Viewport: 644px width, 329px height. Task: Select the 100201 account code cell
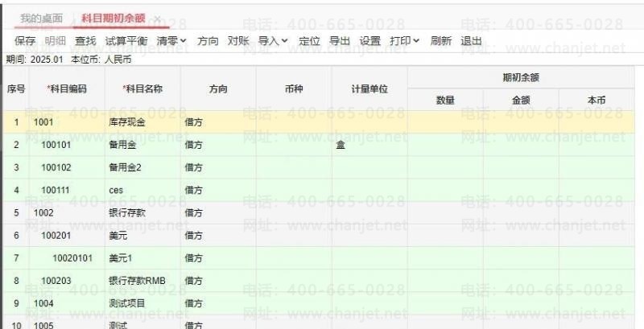point(67,235)
